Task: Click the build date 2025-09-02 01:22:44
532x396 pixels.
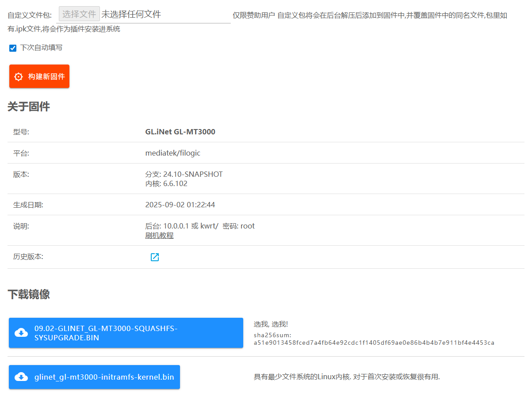Action: click(x=180, y=205)
